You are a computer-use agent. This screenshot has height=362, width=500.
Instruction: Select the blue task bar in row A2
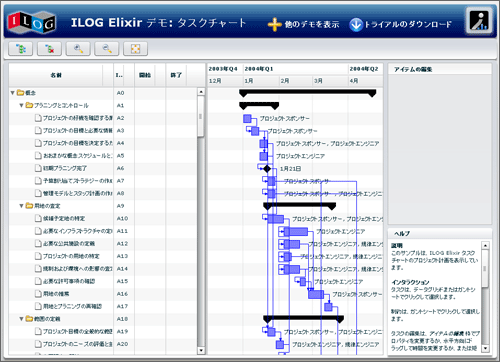[247, 118]
